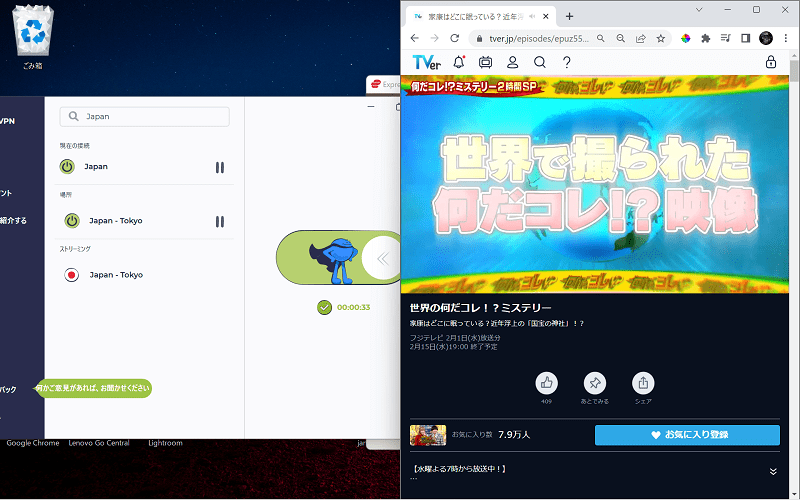Go back in Chrome
Viewport: 800px width, 500px height.
click(x=415, y=38)
